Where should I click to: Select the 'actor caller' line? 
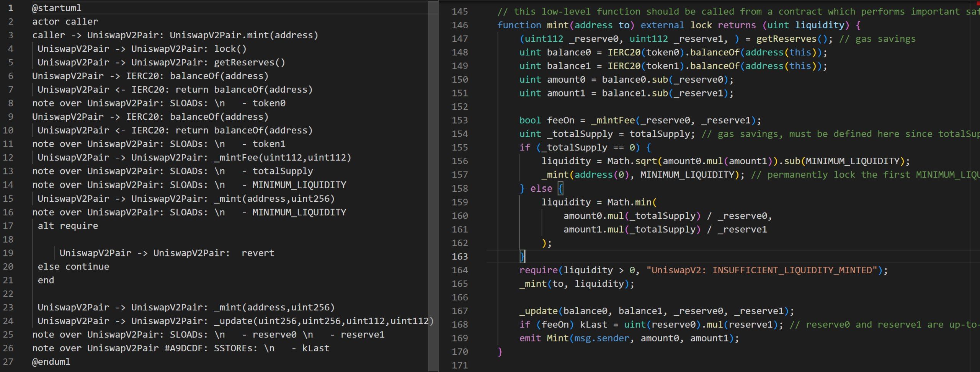tap(65, 22)
